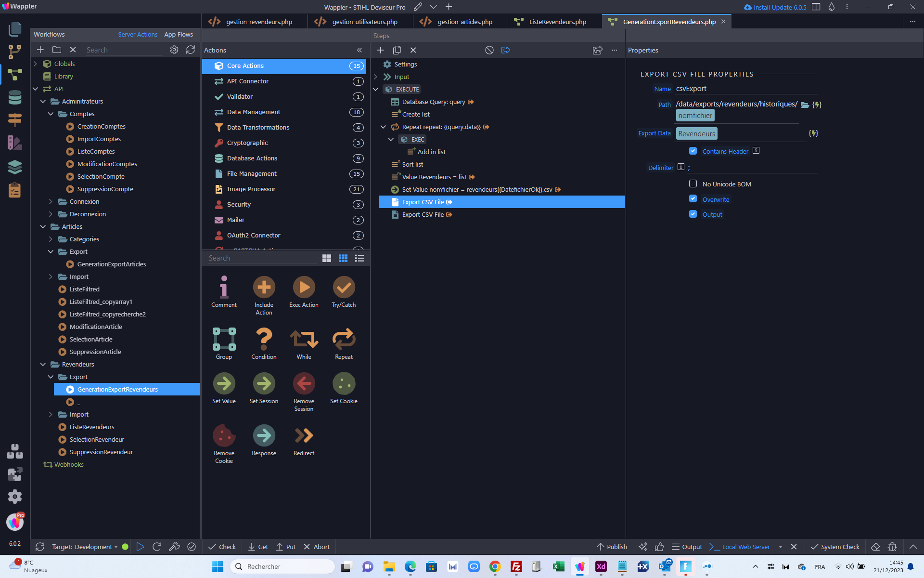Image resolution: width=924 pixels, height=578 pixels.
Task: Switch to the ListeRevendeurs.php tab
Action: tap(557, 22)
